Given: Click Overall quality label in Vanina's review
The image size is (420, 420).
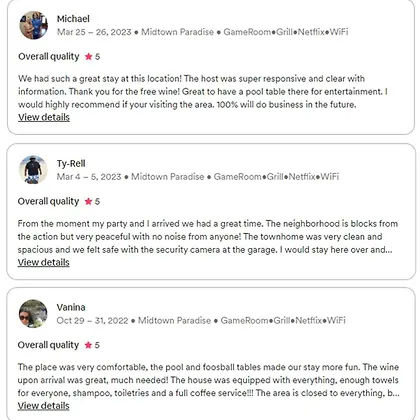Looking at the screenshot, I should [48, 345].
